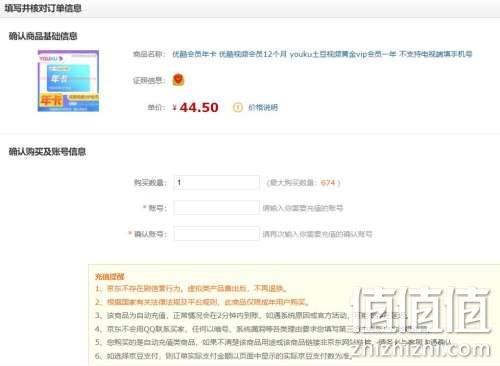Open the 价格说明 price explanation link
Screen dimensions: 500x366
[263, 107]
